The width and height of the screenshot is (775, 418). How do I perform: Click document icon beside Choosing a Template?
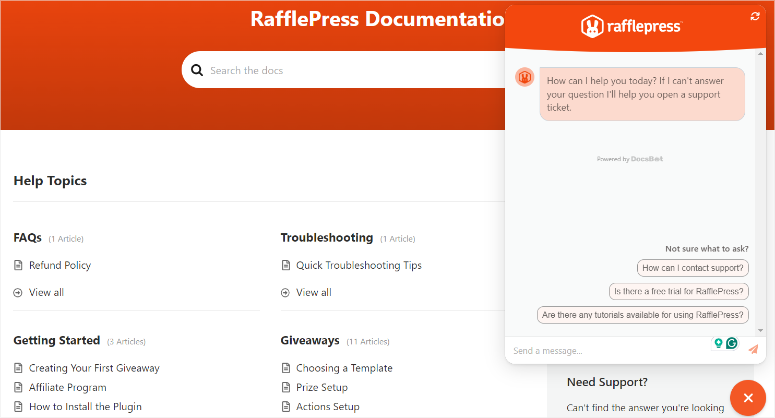pyautogui.click(x=286, y=368)
